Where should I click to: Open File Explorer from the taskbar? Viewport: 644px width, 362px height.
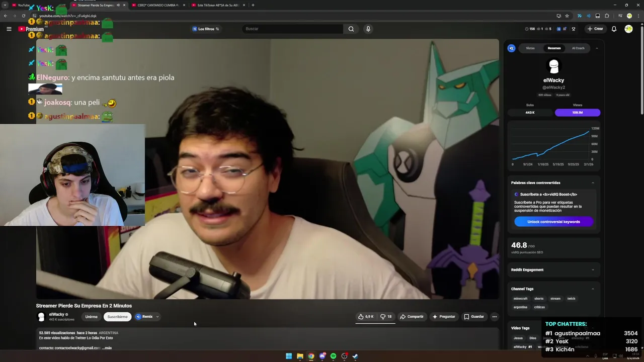(x=300, y=356)
